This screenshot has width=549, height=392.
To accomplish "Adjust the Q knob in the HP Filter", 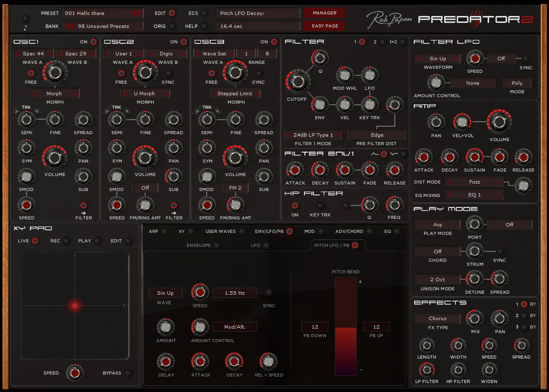I will (369, 205).
